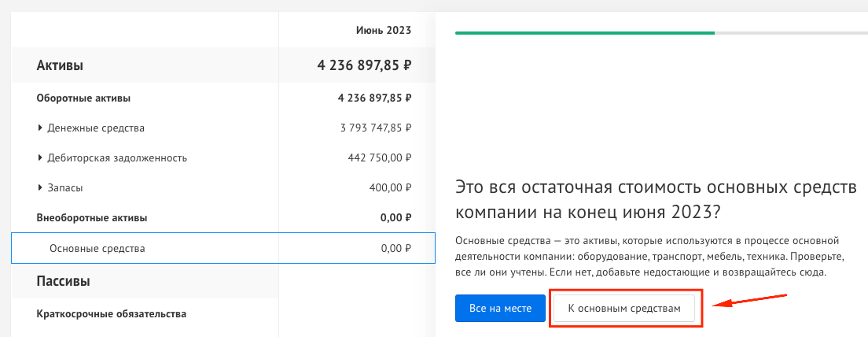Click the Активы total 4 236 897,85 ₽
Image resolution: width=868 pixels, height=337 pixels.
364,66
